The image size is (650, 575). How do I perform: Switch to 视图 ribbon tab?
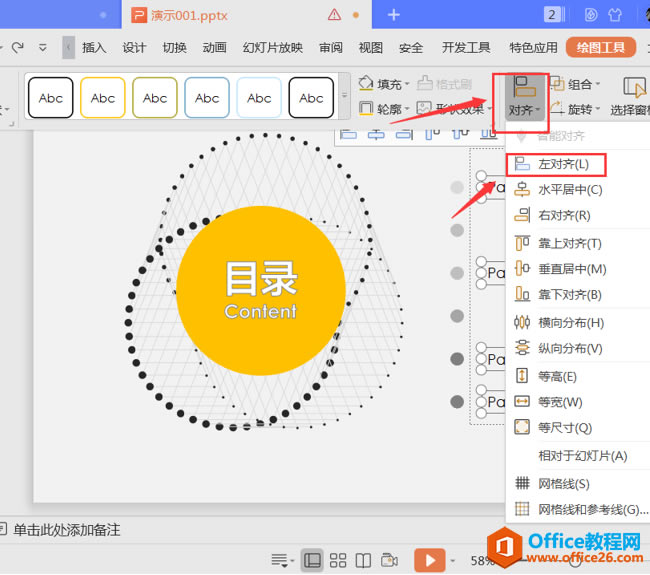click(371, 48)
